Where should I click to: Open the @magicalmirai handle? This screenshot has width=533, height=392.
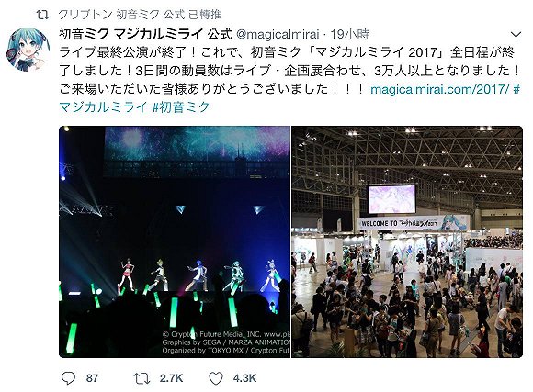(x=278, y=34)
